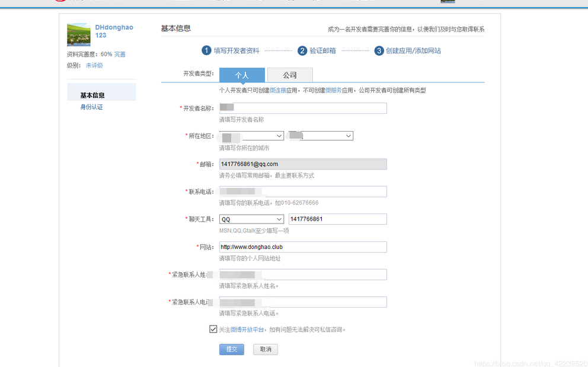Open the 微服务 link in description
The image size is (588, 367).
tap(333, 91)
